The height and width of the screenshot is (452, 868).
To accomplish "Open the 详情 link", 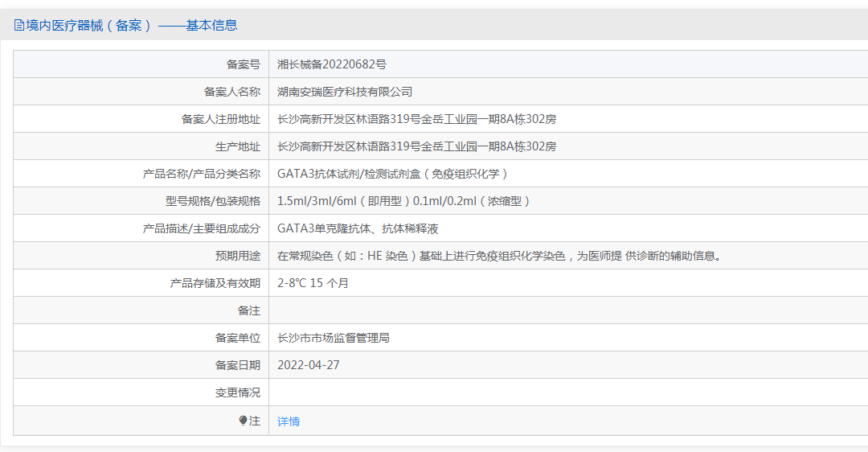I will 289,421.
